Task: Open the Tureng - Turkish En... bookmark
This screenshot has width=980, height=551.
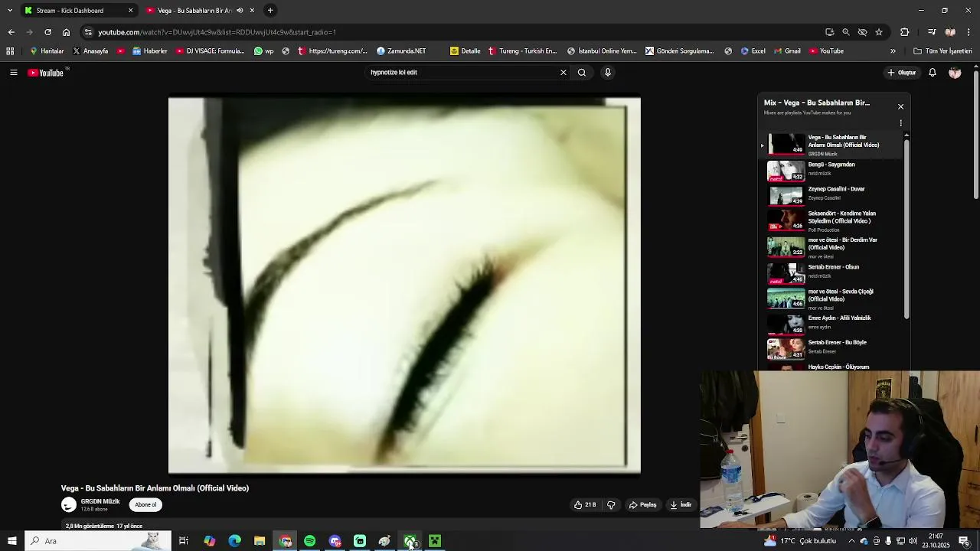Action: pos(521,51)
